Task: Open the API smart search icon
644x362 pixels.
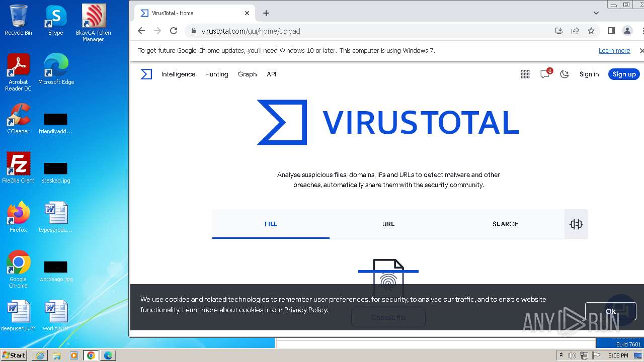Action: coord(576,224)
